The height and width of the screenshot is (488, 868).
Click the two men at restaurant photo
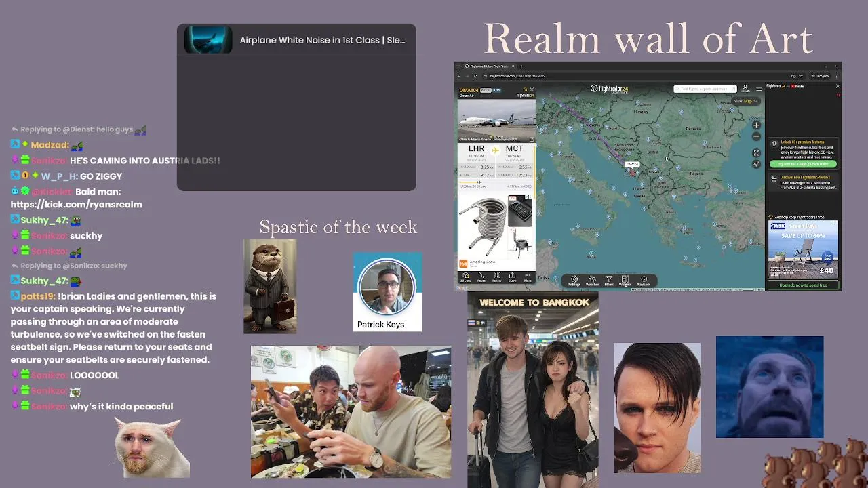351,412
